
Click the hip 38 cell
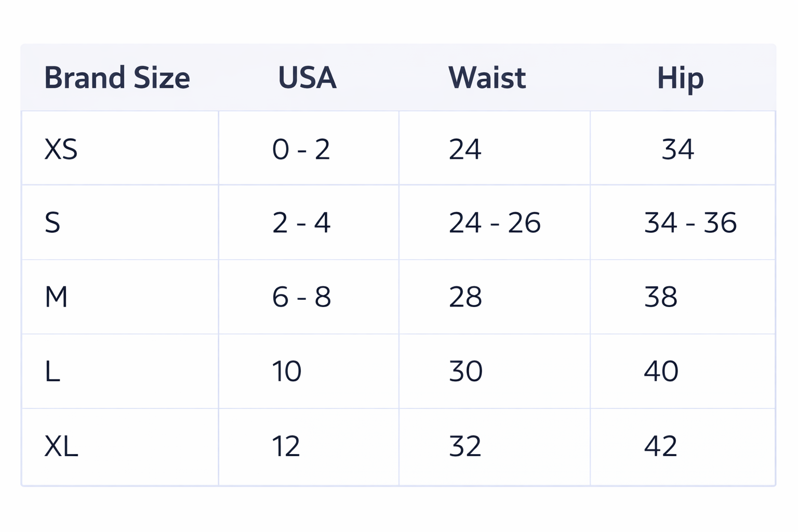[x=661, y=297]
